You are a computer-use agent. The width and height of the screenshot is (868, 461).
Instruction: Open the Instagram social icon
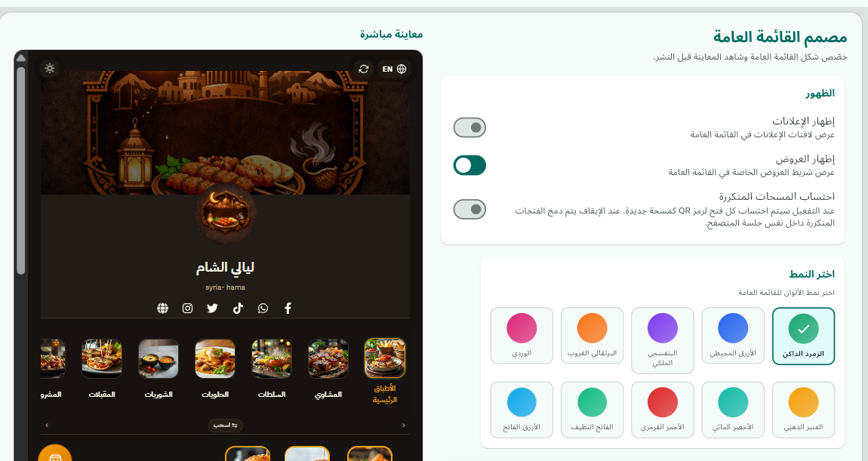188,309
